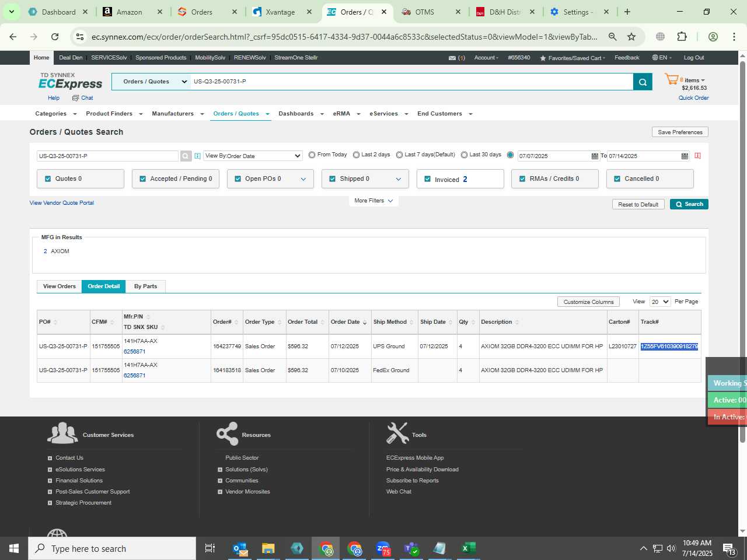Open View Vendor Quote Portal link

(x=62, y=203)
